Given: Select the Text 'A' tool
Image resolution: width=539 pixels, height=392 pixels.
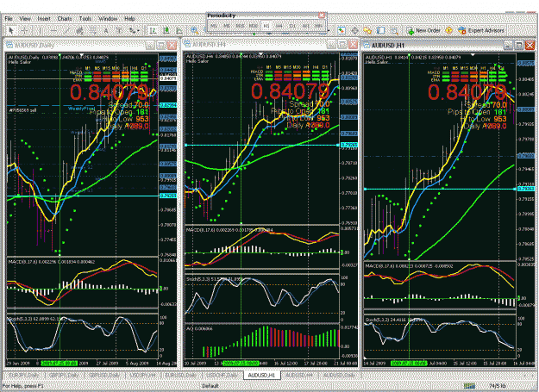Looking at the screenshot, I should pyautogui.click(x=106, y=31).
